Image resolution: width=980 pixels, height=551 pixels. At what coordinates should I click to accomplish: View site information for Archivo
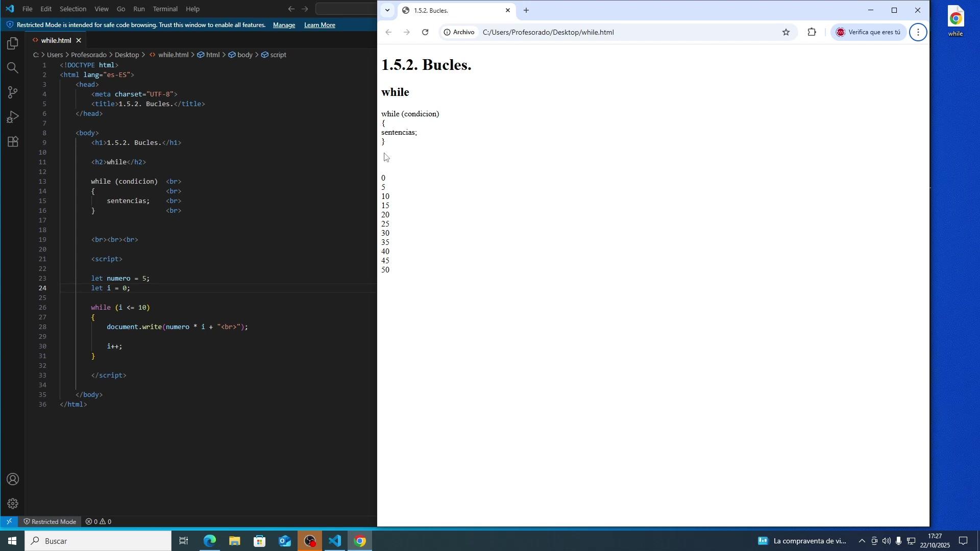pyautogui.click(x=459, y=32)
